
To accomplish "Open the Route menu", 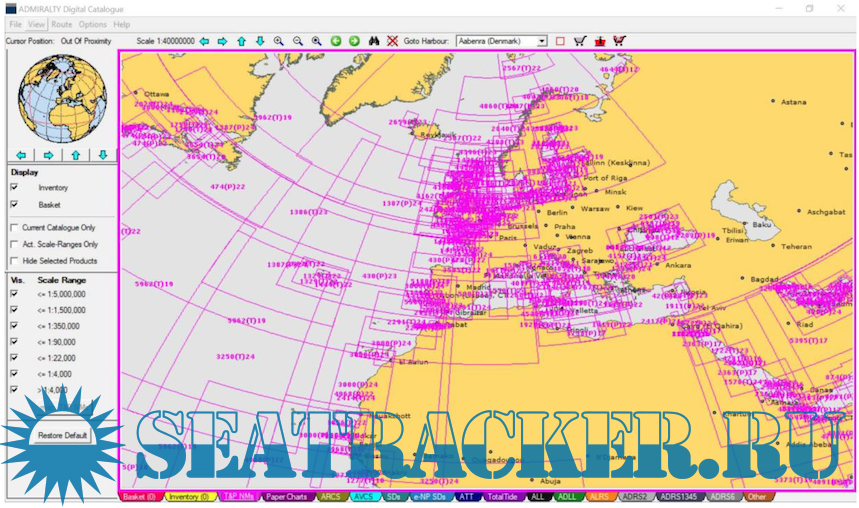I will coord(61,24).
